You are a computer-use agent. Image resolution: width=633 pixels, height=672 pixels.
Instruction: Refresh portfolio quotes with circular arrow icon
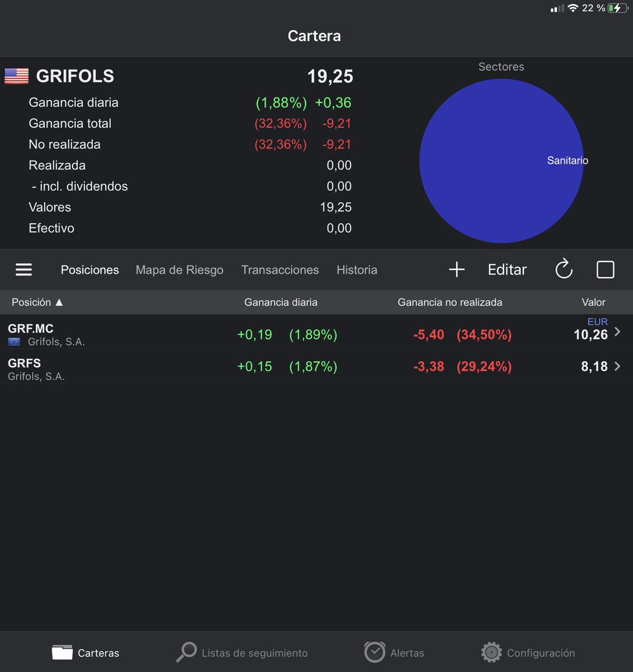[x=564, y=269]
